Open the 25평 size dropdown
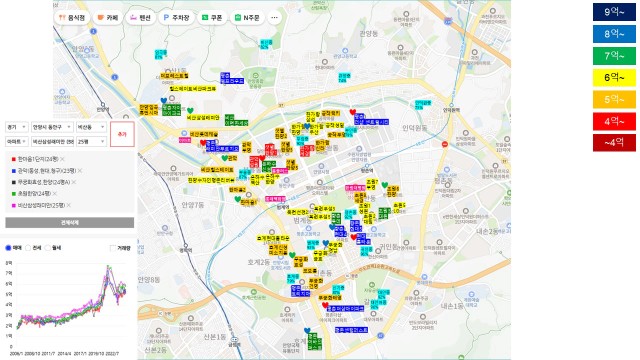 [91, 141]
